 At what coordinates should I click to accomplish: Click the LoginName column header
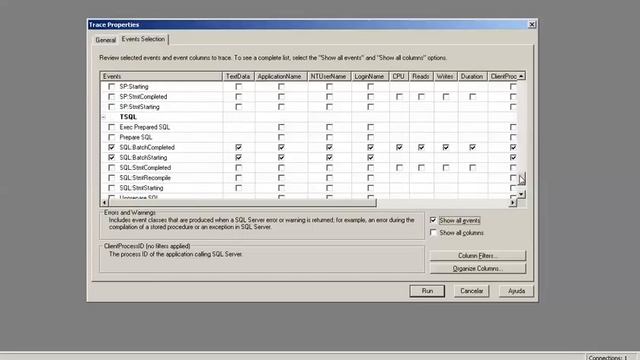click(x=370, y=76)
